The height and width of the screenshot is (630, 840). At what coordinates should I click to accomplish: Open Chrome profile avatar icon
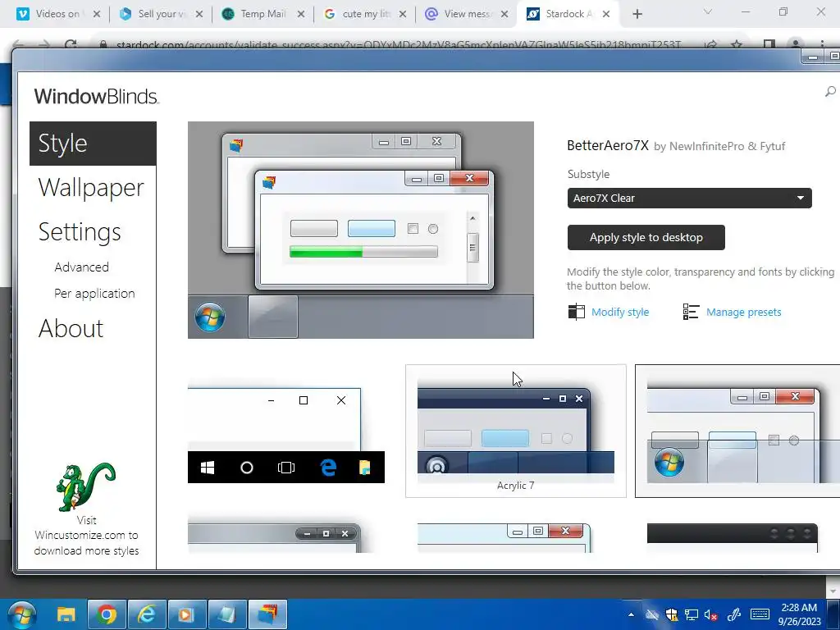pos(796,44)
